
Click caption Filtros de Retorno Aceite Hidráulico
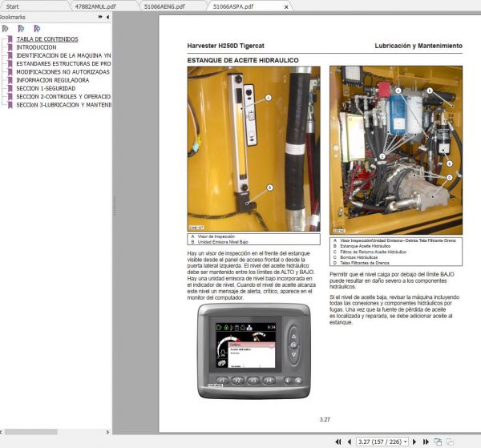click(373, 252)
